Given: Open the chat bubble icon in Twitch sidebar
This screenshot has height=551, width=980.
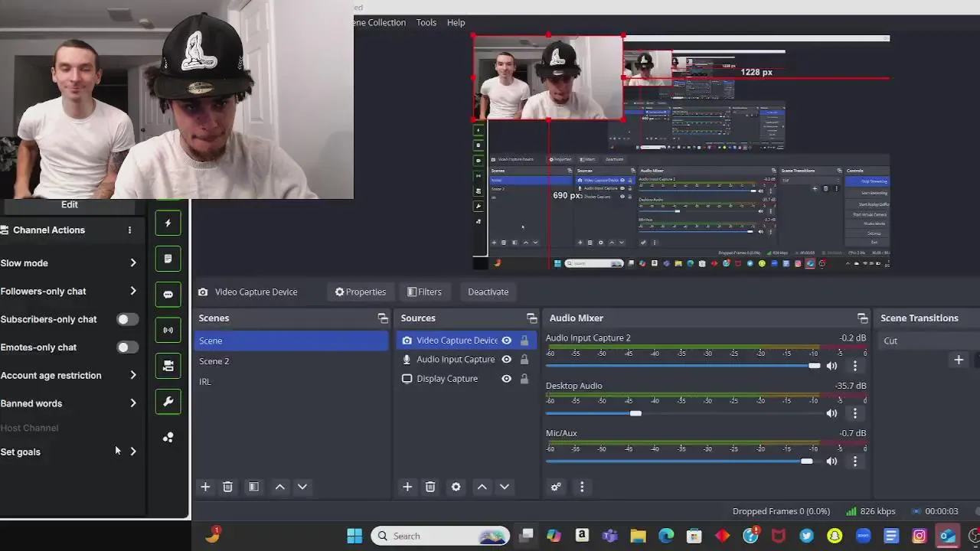Looking at the screenshot, I should (168, 295).
